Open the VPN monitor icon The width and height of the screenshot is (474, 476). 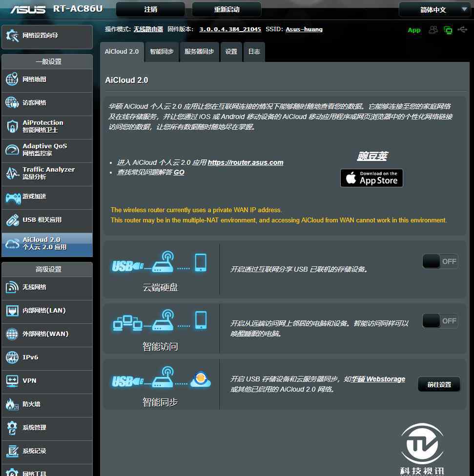coord(12,381)
